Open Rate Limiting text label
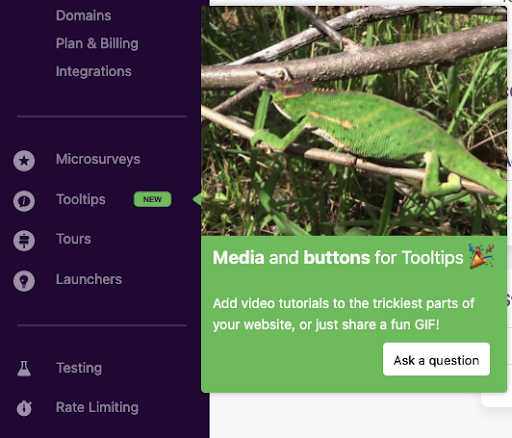The image size is (512, 438). (97, 407)
